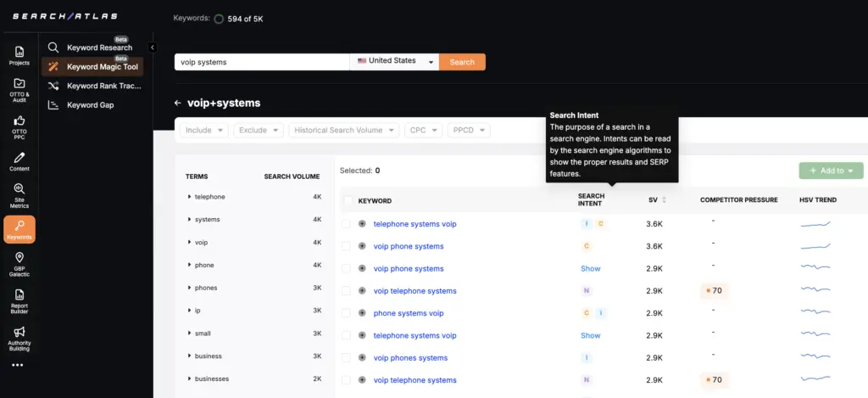This screenshot has height=398, width=868.
Task: Show intent for telephone systems voip 2.9K
Action: coord(591,335)
